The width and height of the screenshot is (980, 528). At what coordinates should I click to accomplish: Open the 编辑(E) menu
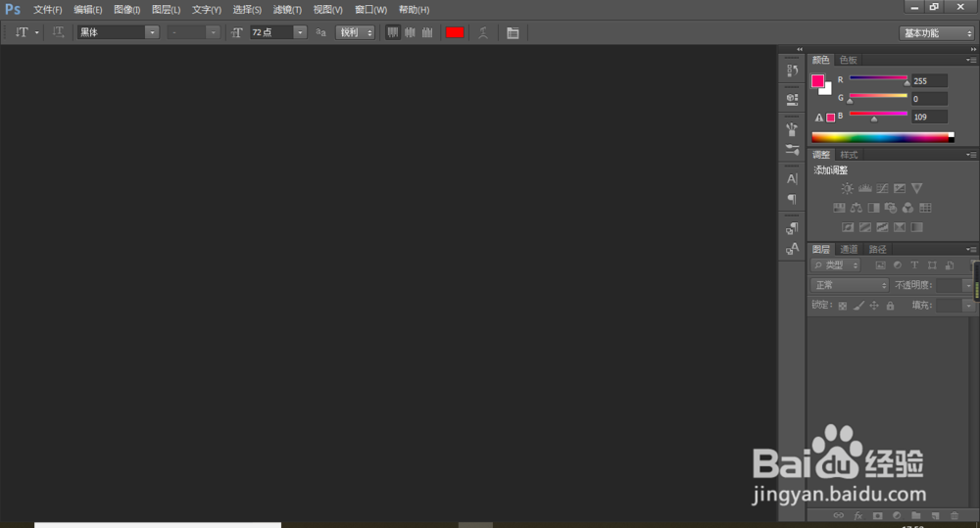[87, 10]
